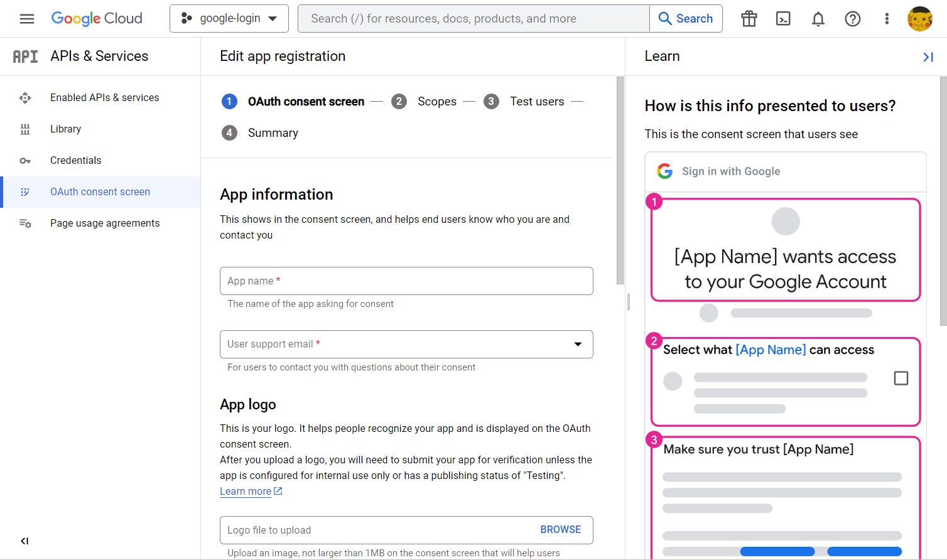Click the API icon beside APIs & Services
This screenshot has height=560, width=947.
25,57
